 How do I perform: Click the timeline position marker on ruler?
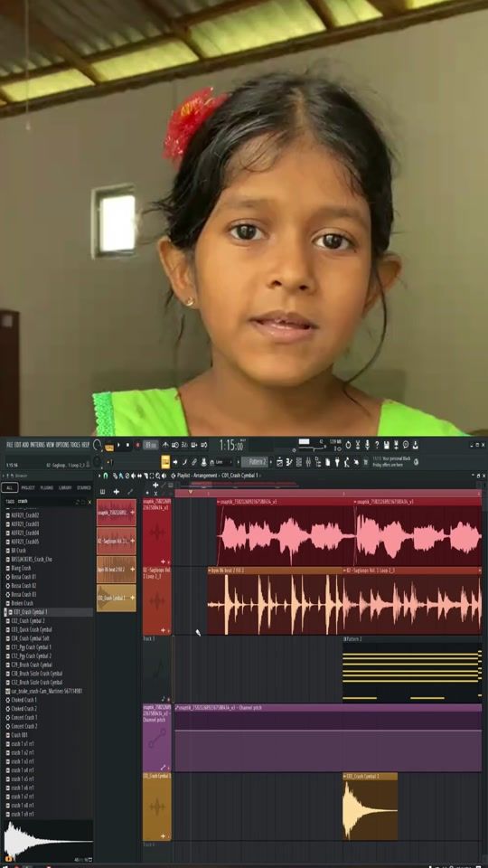tap(191, 491)
